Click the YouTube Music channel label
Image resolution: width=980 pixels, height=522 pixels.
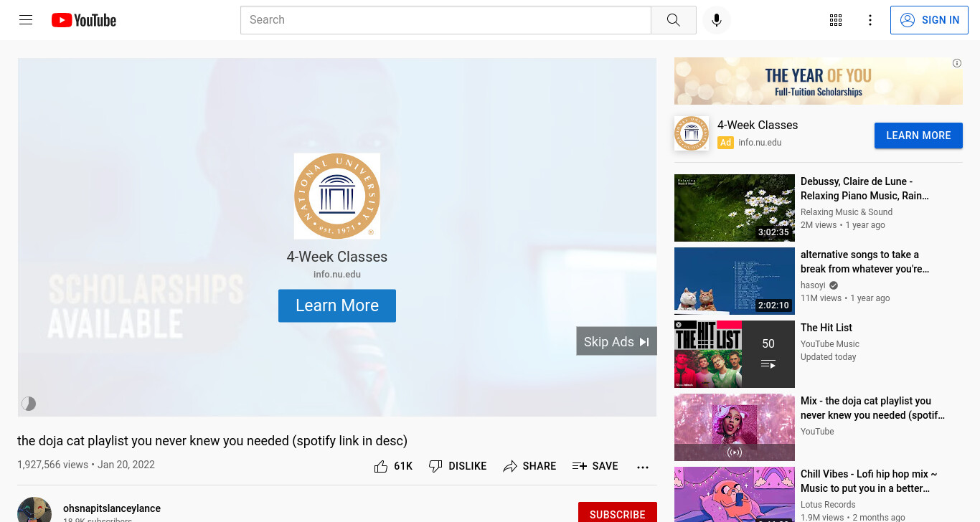[x=830, y=344]
